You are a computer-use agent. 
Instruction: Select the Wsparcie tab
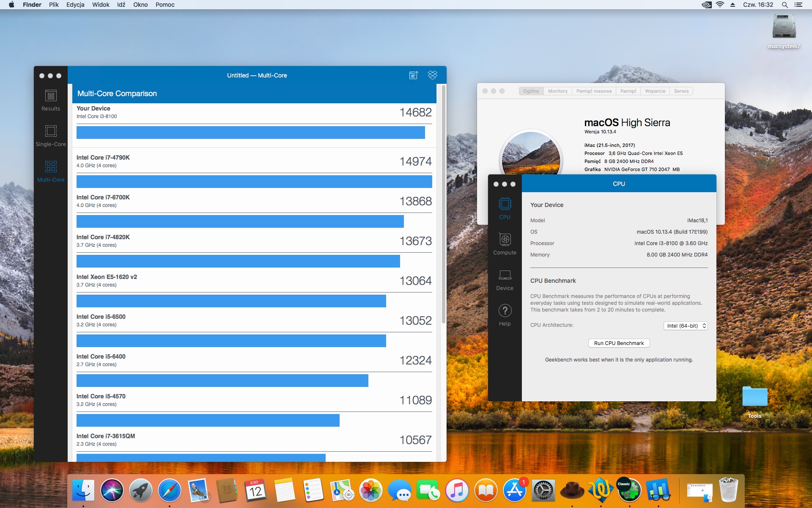tap(655, 91)
